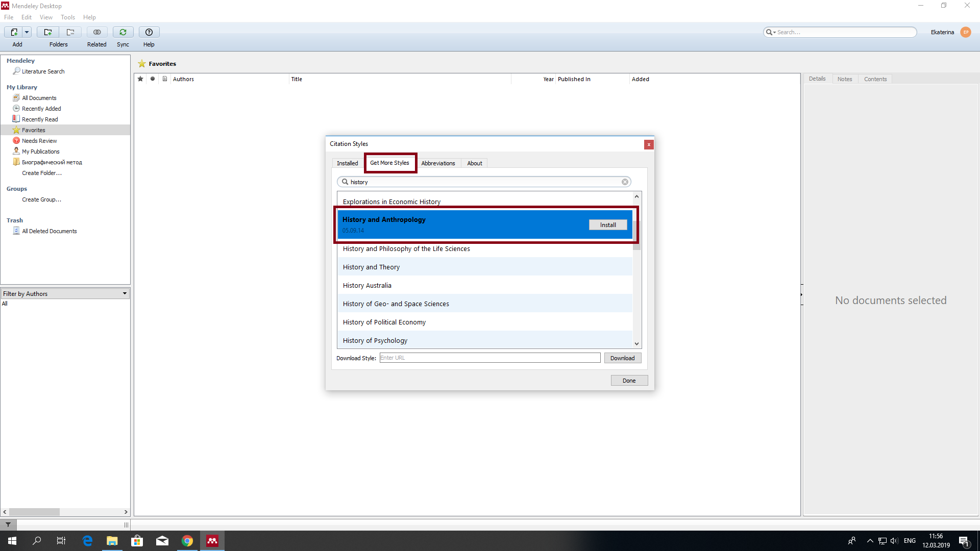Click the Download button
980x551 pixels.
point(622,358)
